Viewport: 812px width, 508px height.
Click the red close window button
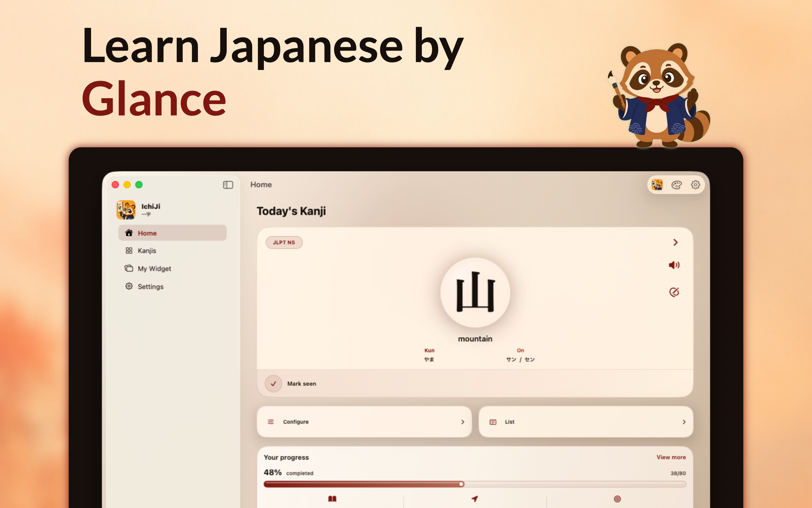[x=115, y=185]
